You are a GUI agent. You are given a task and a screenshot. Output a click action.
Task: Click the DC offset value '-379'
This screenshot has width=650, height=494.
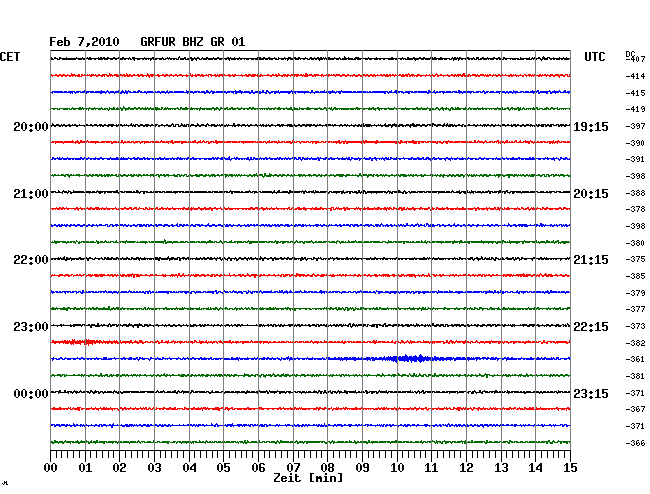(x=635, y=293)
